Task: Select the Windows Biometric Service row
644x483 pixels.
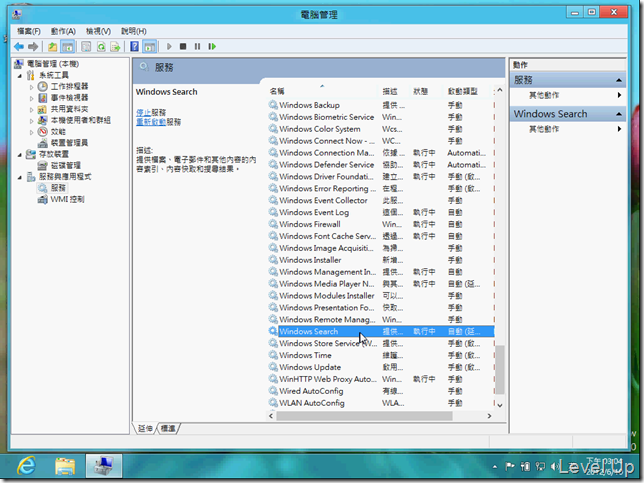Action: tap(381, 117)
